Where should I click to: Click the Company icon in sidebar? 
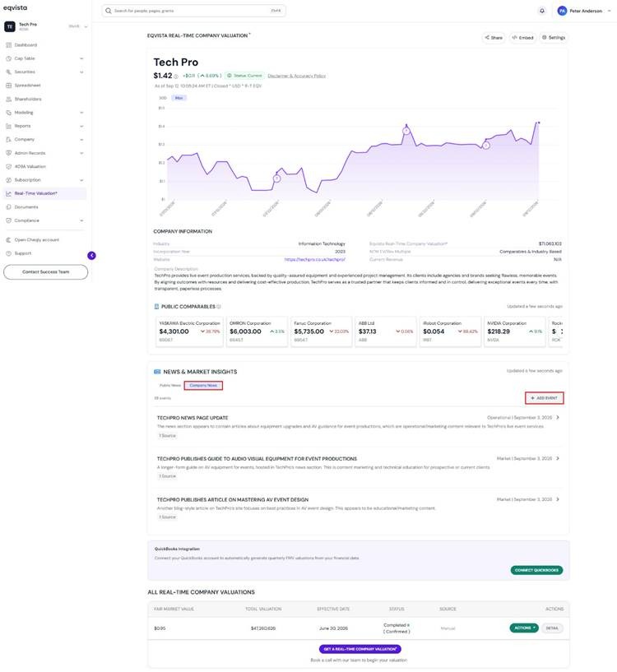coord(8,139)
